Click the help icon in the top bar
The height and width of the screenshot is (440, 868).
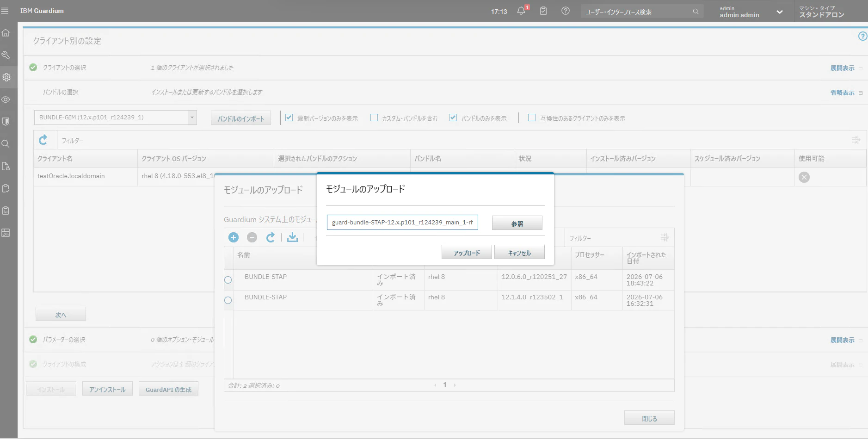pyautogui.click(x=566, y=11)
